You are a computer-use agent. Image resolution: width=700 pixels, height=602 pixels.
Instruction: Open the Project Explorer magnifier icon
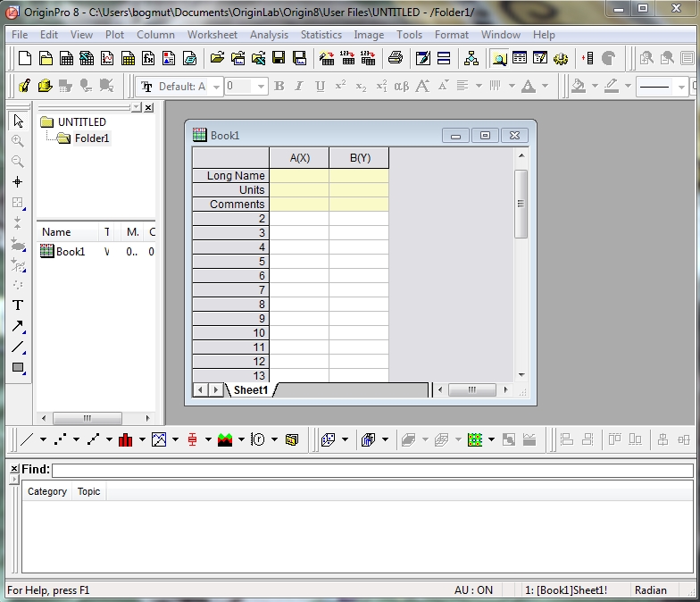pos(499,58)
